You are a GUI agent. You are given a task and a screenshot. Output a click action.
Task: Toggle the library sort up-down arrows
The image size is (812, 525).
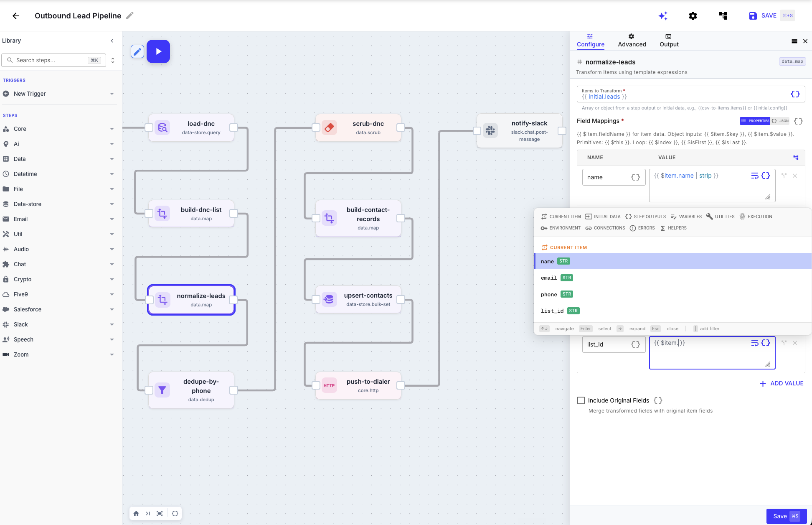click(113, 60)
